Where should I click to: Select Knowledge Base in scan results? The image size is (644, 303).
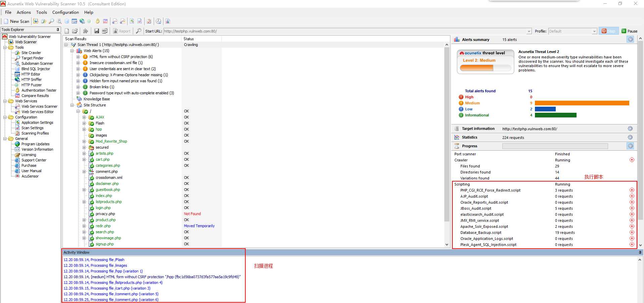(x=97, y=99)
